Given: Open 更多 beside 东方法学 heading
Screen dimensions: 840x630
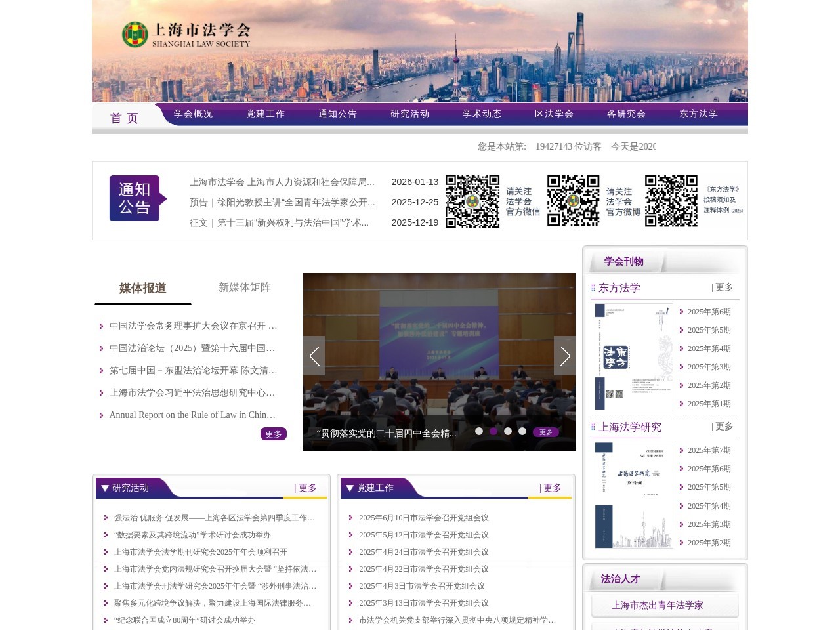Looking at the screenshot, I should pyautogui.click(x=723, y=287).
